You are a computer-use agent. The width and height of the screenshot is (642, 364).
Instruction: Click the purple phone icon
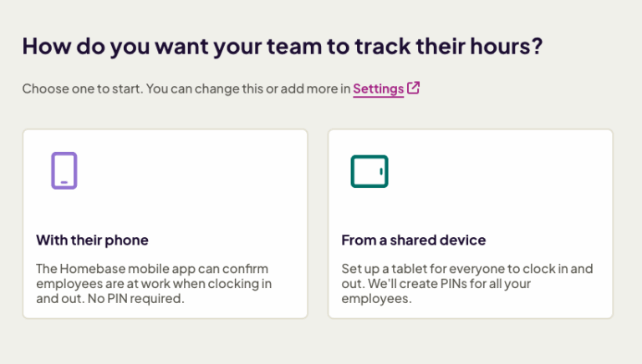pyautogui.click(x=64, y=170)
